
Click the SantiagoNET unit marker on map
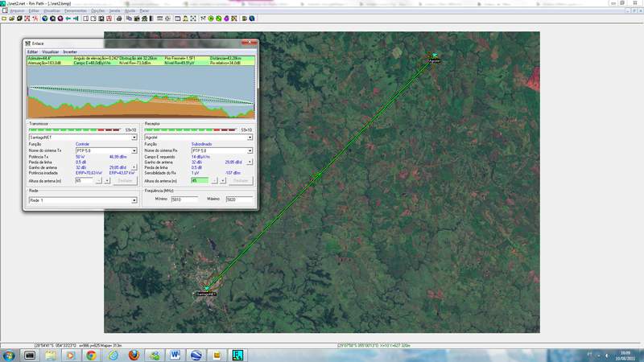[x=207, y=289]
